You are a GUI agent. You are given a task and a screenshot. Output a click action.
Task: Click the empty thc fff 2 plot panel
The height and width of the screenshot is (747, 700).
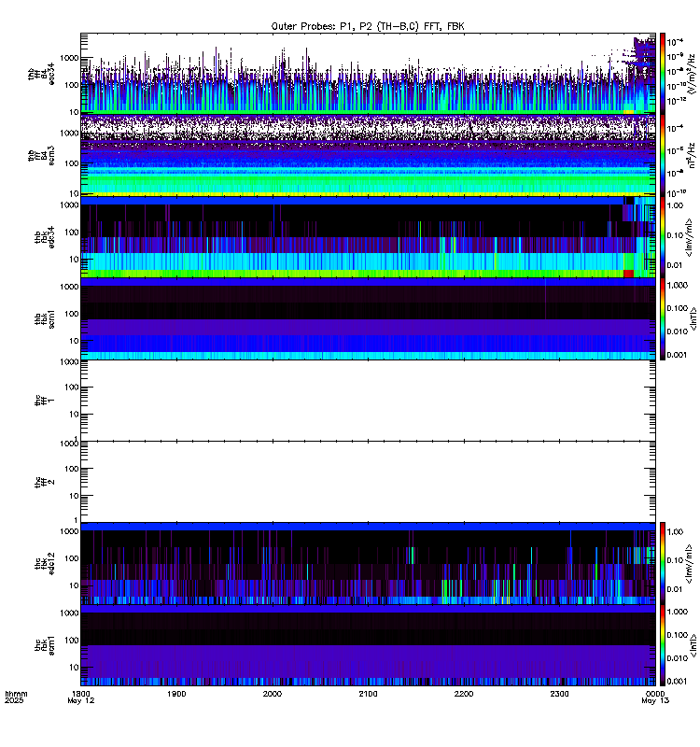[368, 482]
